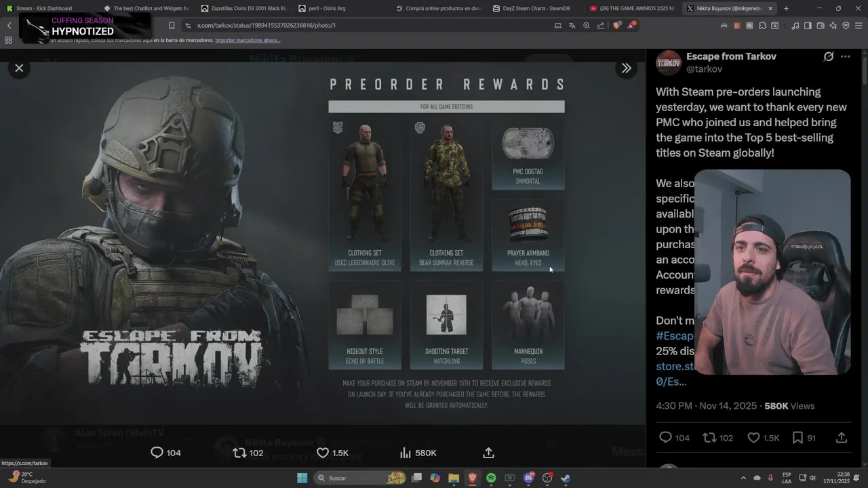Image resolution: width=868 pixels, height=488 pixels.
Task: Open Brave Rewards triangle icon
Action: (631, 26)
